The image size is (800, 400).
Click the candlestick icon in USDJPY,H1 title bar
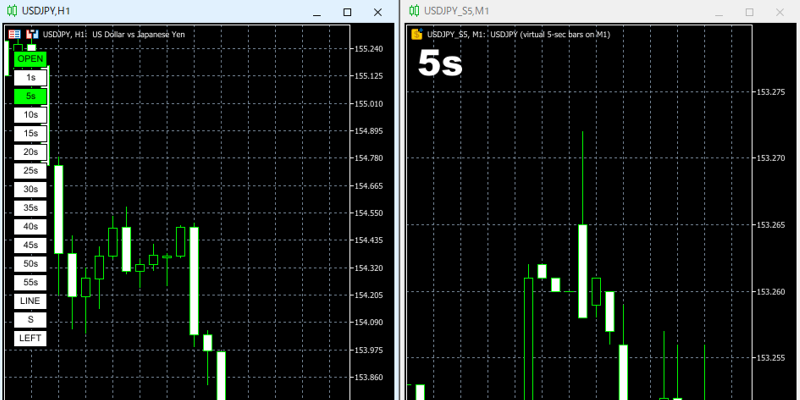tap(12, 11)
